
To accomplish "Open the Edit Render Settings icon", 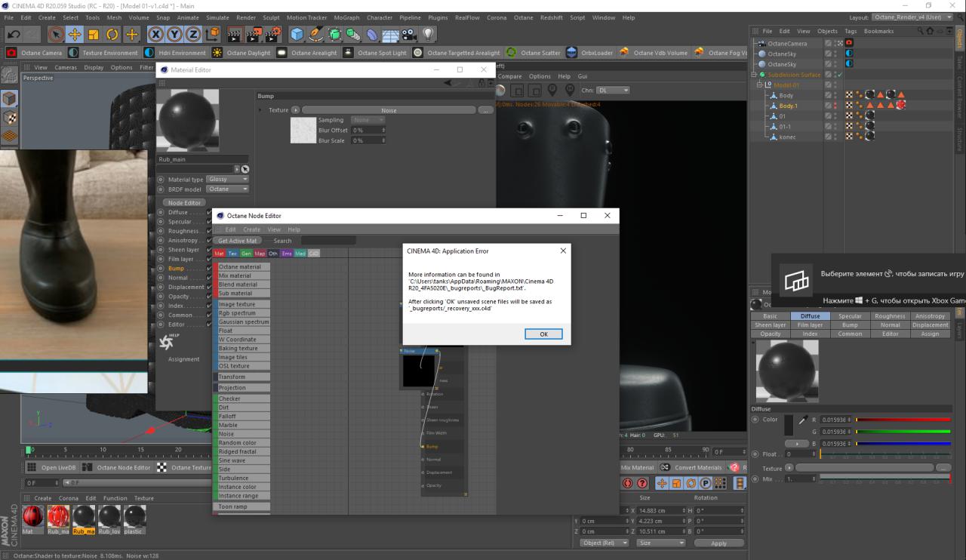I will (x=273, y=34).
